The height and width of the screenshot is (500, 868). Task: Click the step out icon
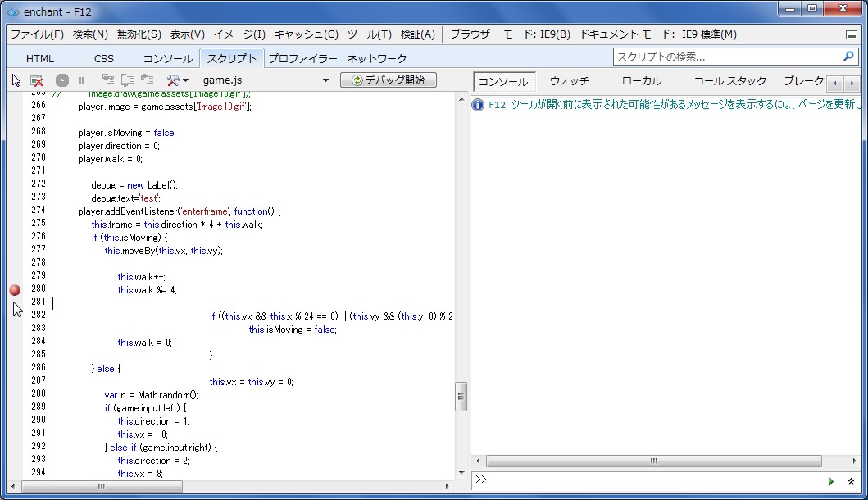pos(148,80)
